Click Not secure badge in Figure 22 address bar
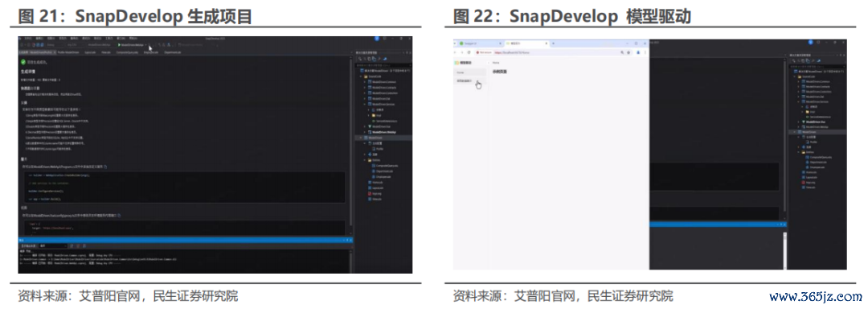 point(485,52)
